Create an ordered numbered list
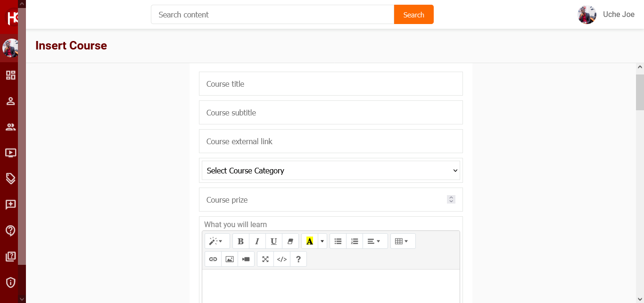The width and height of the screenshot is (644, 303). coord(355,241)
